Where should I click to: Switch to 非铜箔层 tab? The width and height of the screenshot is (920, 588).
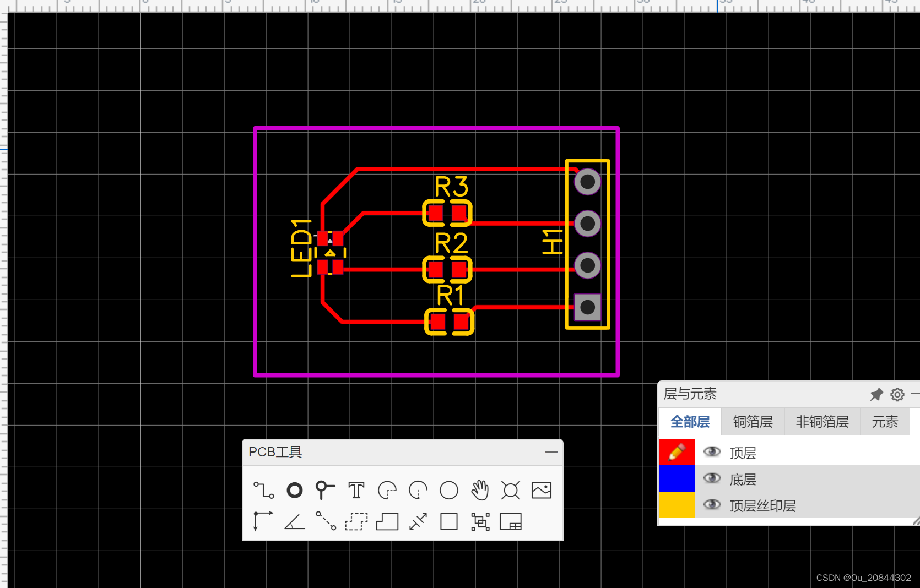[822, 422]
